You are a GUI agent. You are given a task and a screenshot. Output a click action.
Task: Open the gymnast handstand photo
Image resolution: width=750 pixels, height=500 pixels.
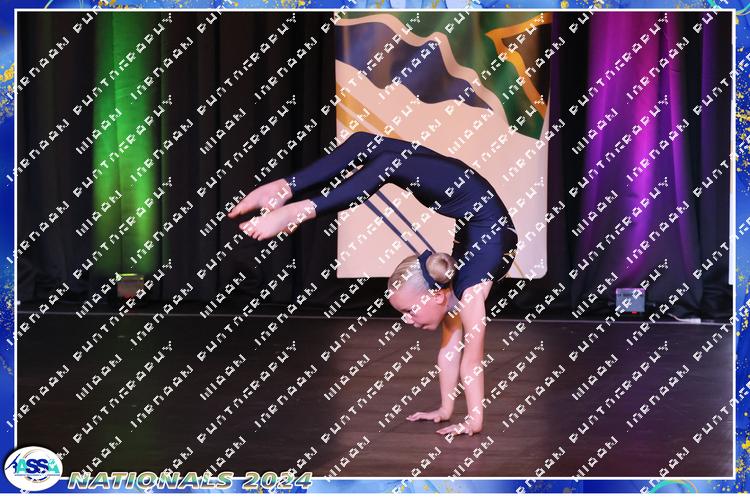(375, 244)
